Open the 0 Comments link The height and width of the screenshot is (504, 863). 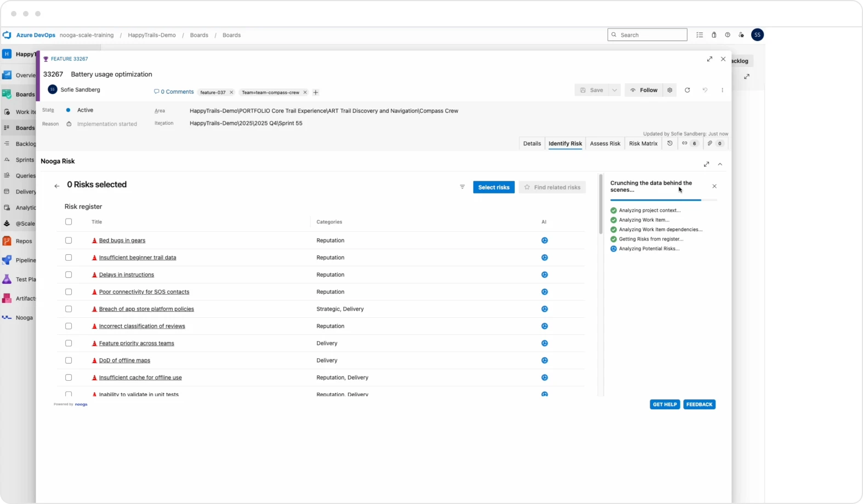[174, 92]
